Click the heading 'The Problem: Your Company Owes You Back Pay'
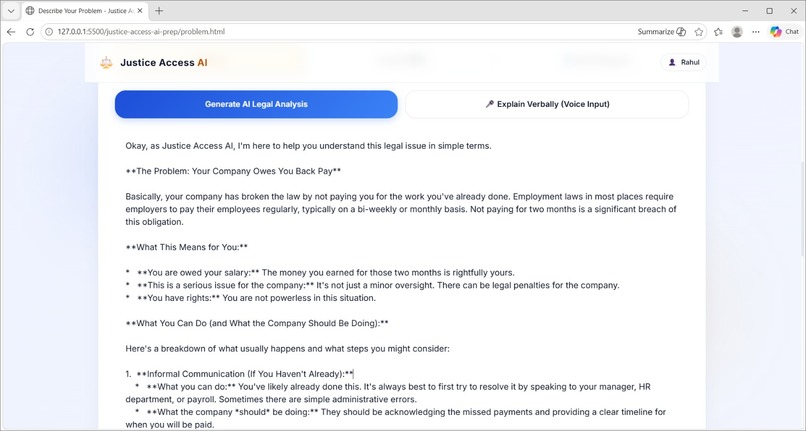Screen dimensions: 806x431 [x=233, y=171]
